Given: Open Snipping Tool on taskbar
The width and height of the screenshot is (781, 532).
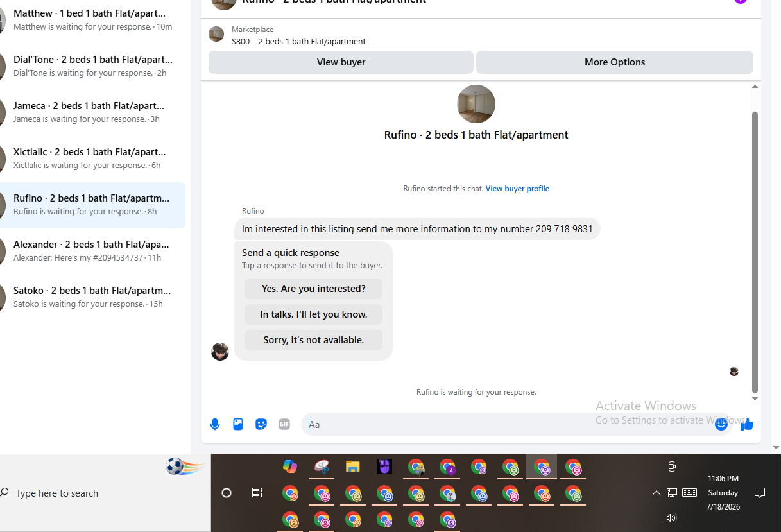Looking at the screenshot, I should click(322, 467).
